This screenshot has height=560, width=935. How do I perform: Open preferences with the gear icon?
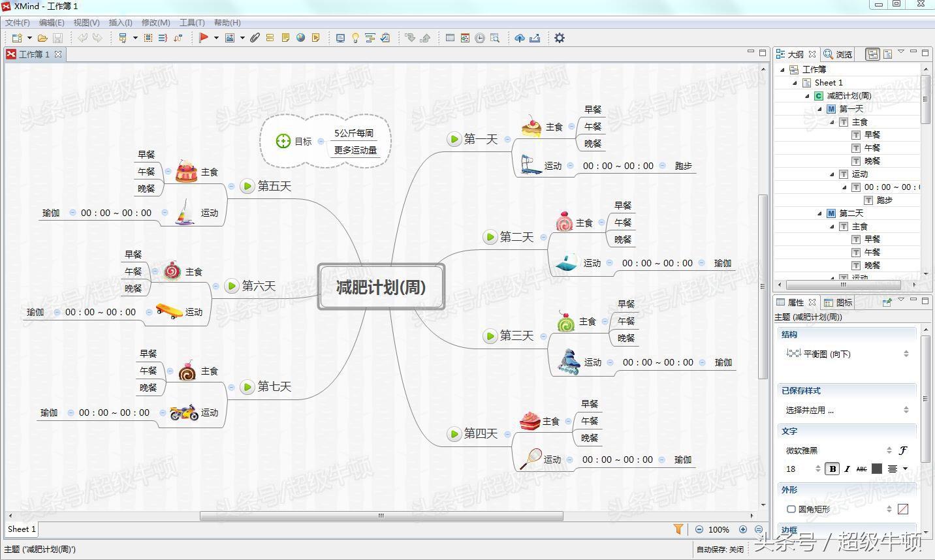tap(560, 38)
